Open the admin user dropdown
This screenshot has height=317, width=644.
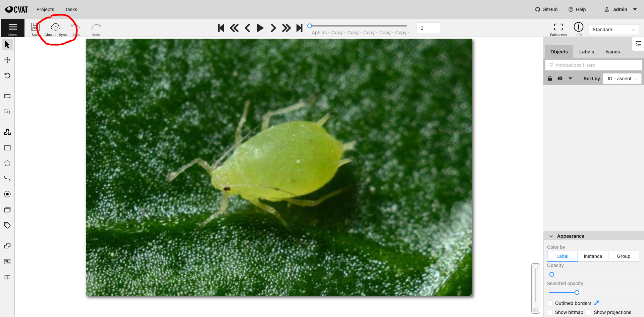click(x=621, y=9)
